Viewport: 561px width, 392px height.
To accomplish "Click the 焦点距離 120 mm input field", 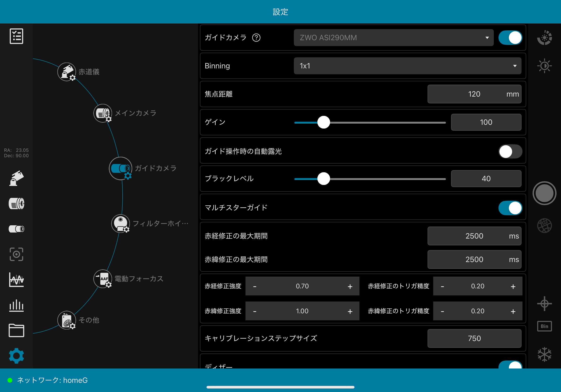I will (474, 94).
